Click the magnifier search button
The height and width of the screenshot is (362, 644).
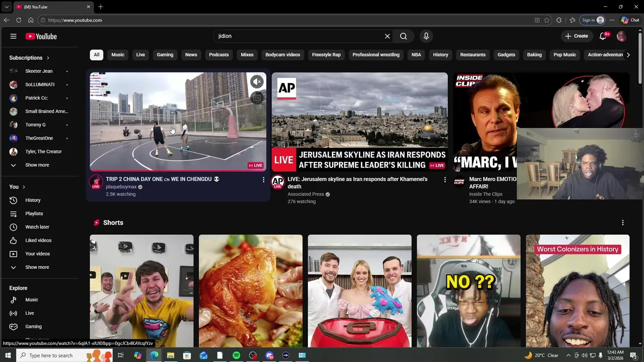click(x=404, y=36)
